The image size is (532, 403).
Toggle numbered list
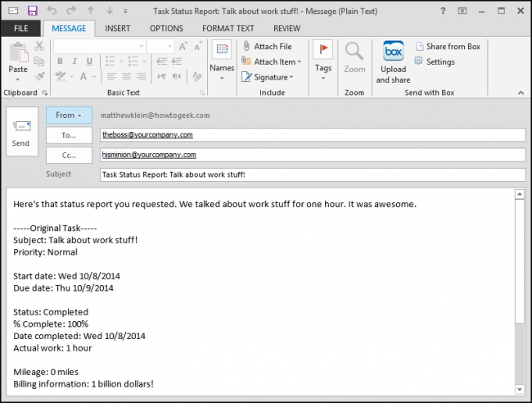(133, 61)
